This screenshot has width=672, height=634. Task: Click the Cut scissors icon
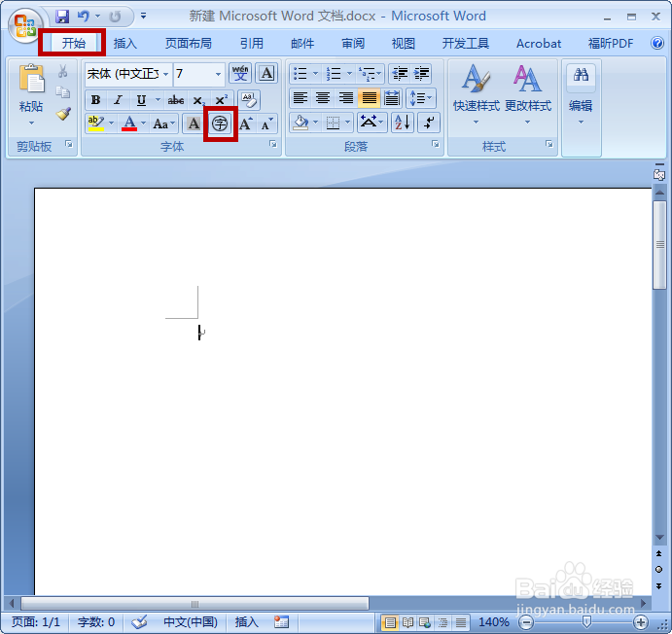(x=63, y=71)
